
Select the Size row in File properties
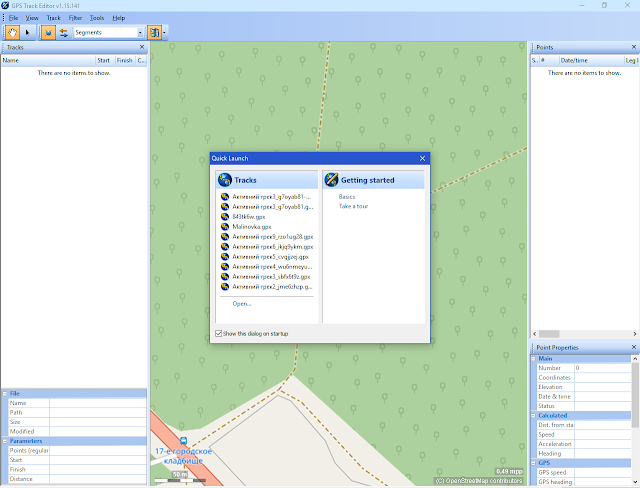(x=77, y=422)
